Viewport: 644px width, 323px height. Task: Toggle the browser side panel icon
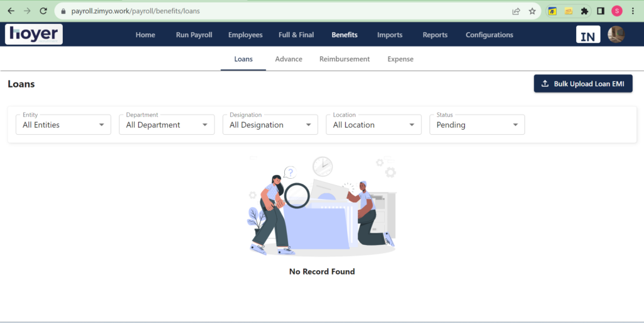pyautogui.click(x=601, y=11)
